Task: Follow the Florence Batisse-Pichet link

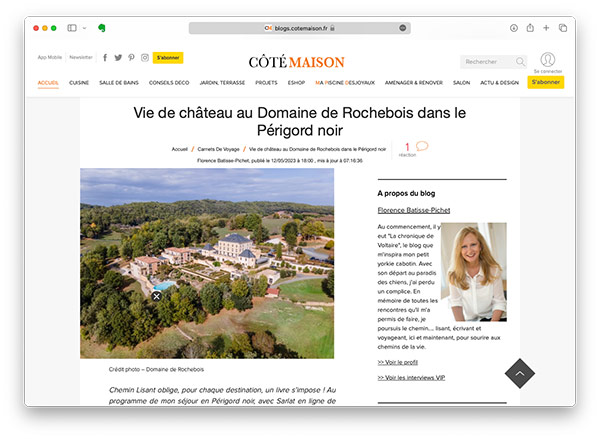Action: tap(414, 210)
